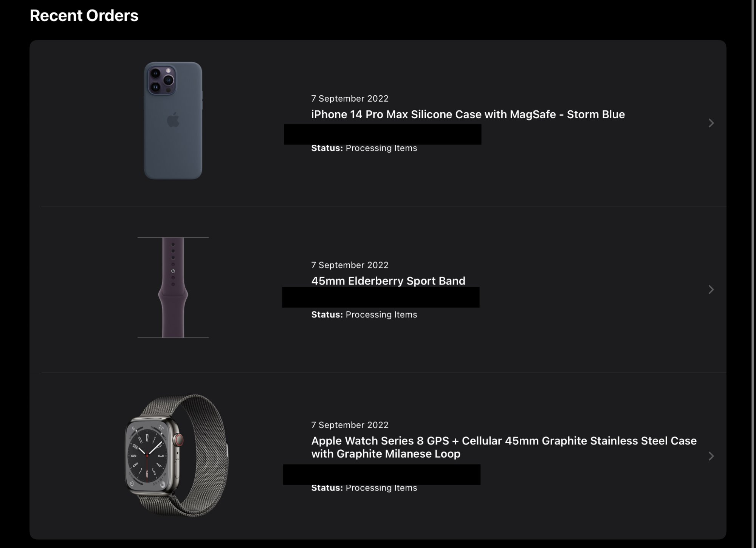Image resolution: width=756 pixels, height=548 pixels.
Task: Open iPhone 14 Pro Max Silicone Case title
Action: [x=468, y=115]
